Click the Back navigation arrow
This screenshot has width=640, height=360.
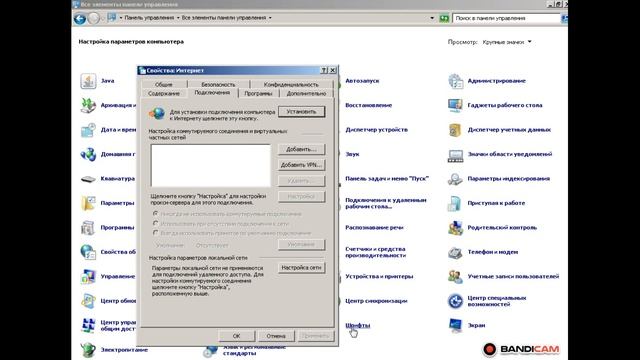point(80,18)
